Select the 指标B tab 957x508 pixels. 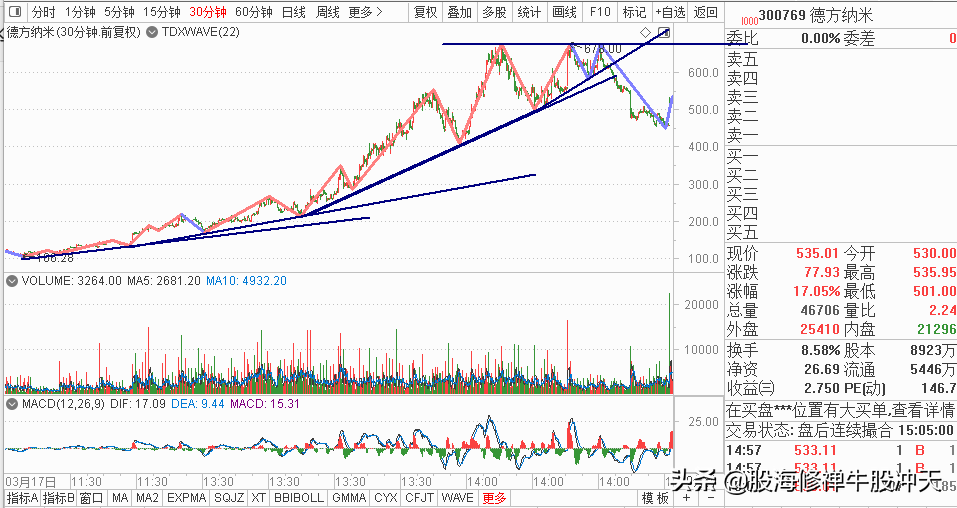[59, 498]
